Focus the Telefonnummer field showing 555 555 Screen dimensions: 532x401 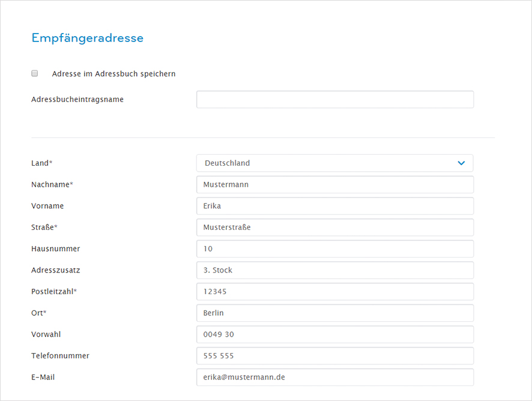click(334, 356)
